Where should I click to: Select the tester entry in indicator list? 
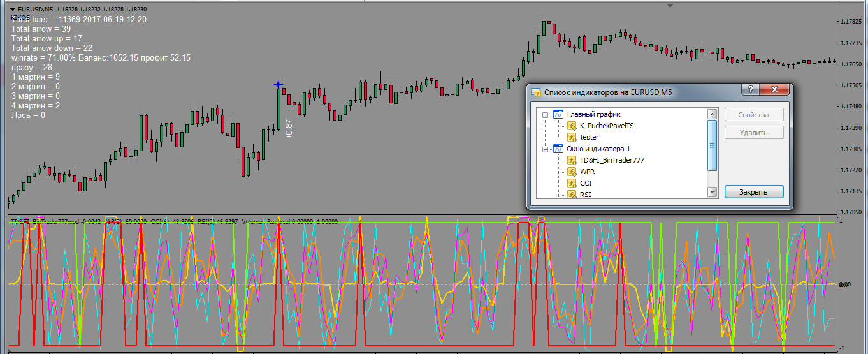coord(589,137)
